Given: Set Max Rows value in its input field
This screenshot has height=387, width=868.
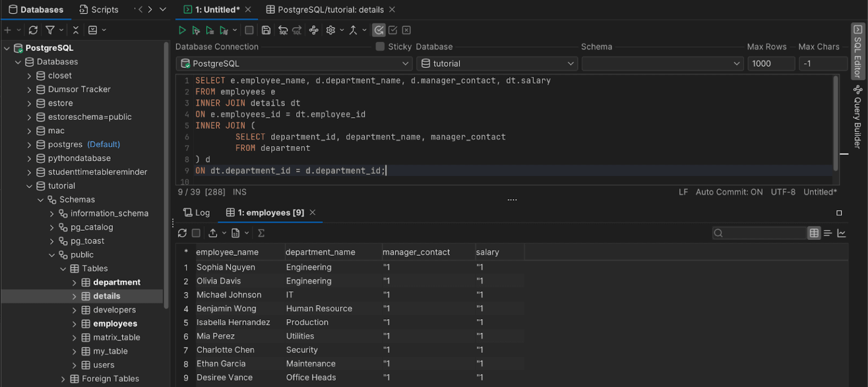Looking at the screenshot, I should click(771, 63).
